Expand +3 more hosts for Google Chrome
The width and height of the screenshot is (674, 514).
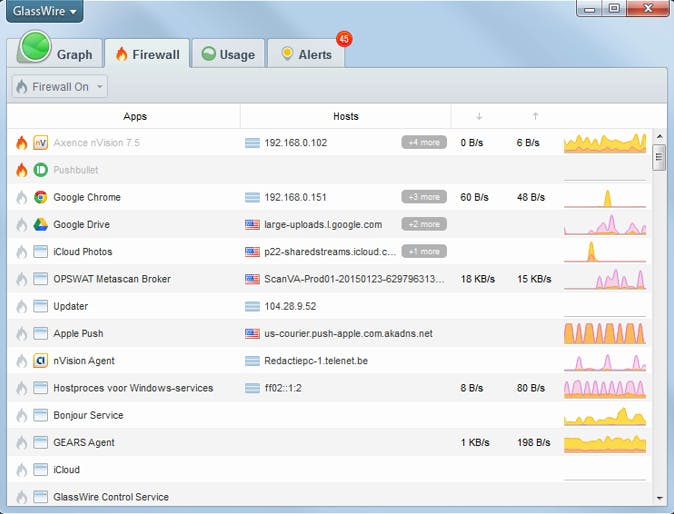[424, 197]
